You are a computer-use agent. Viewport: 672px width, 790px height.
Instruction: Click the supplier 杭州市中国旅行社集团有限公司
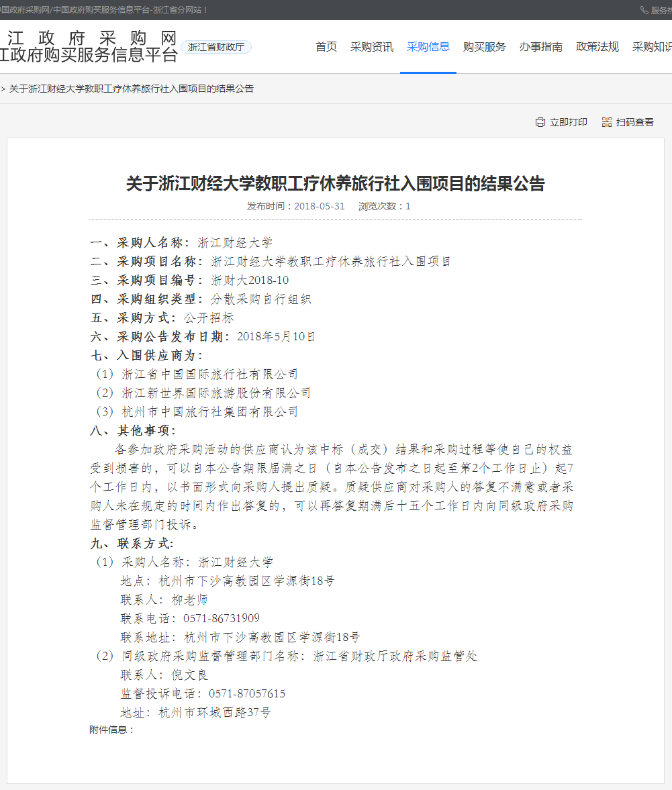[209, 412]
